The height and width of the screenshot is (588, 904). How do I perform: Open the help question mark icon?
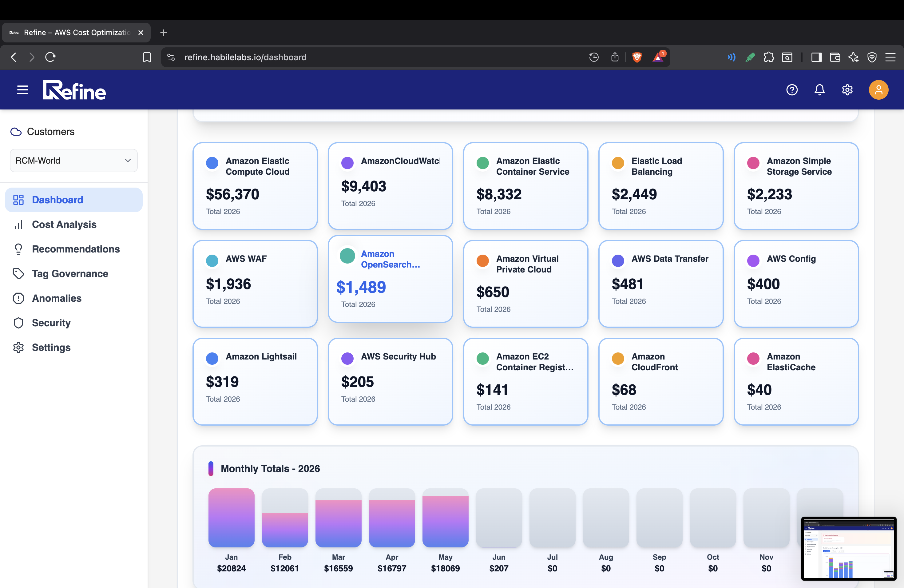point(792,90)
